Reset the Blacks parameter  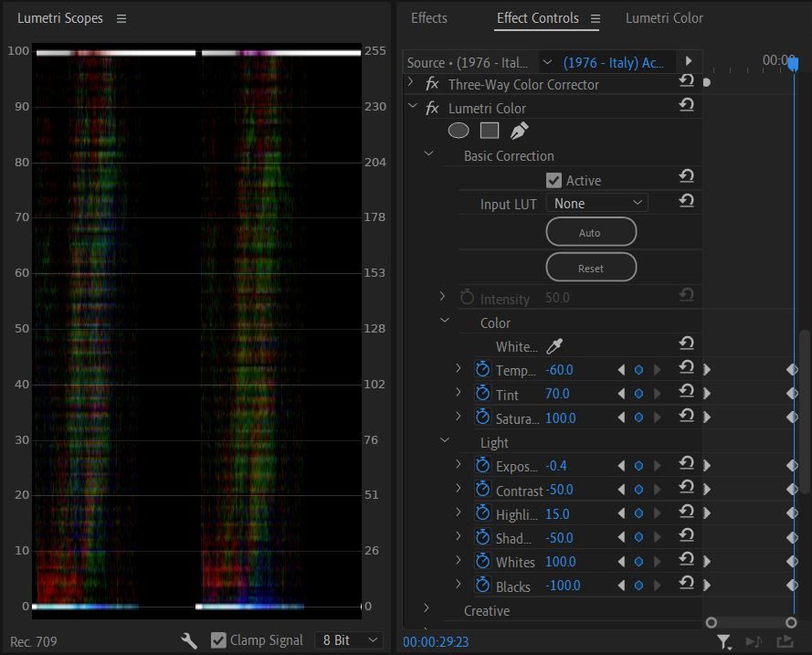point(687,583)
